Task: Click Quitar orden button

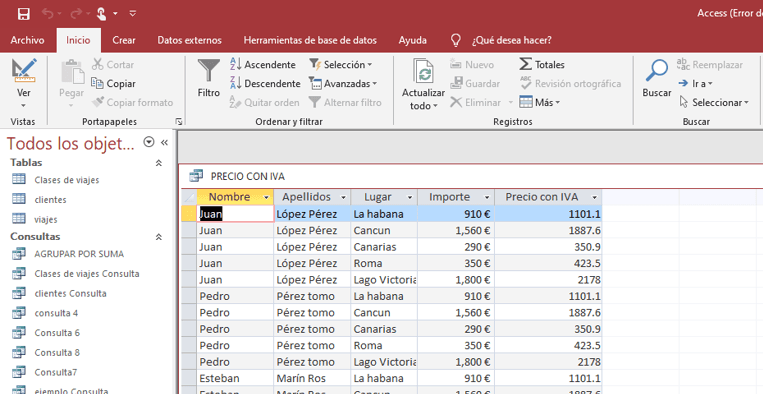Action: [x=264, y=102]
